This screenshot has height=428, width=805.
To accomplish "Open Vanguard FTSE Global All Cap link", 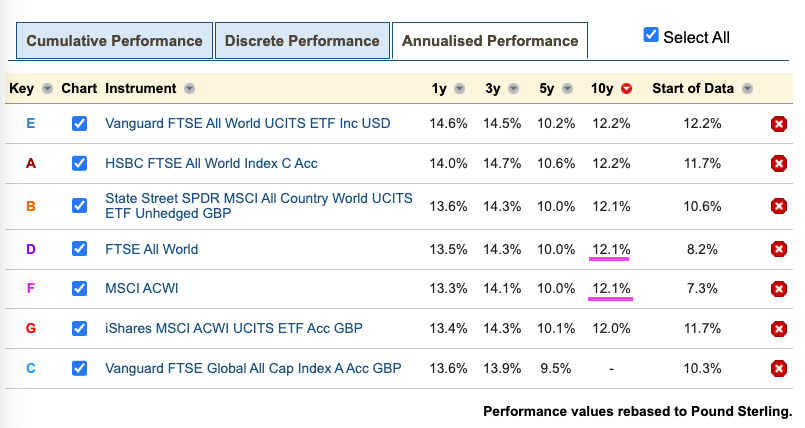I will [253, 369].
